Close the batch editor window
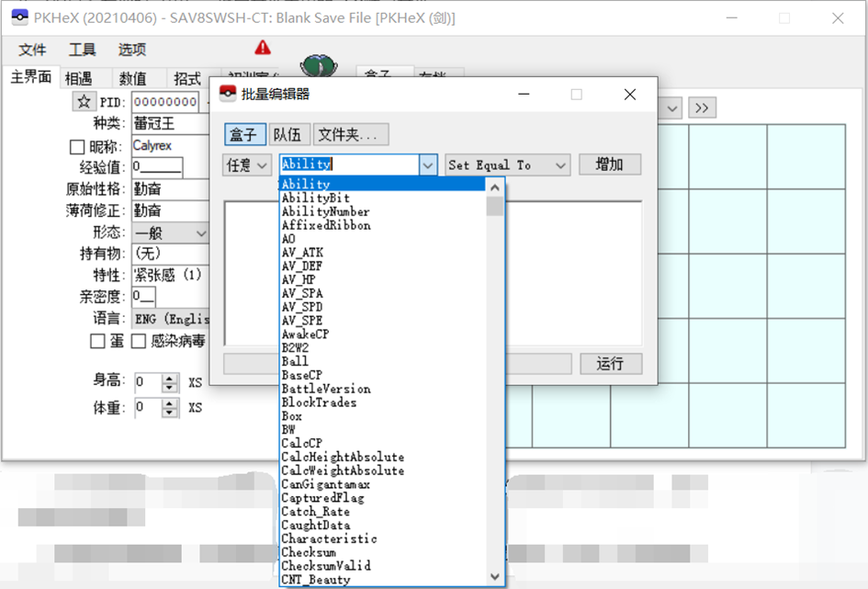Screen dimensions: 868x589 click(x=630, y=95)
